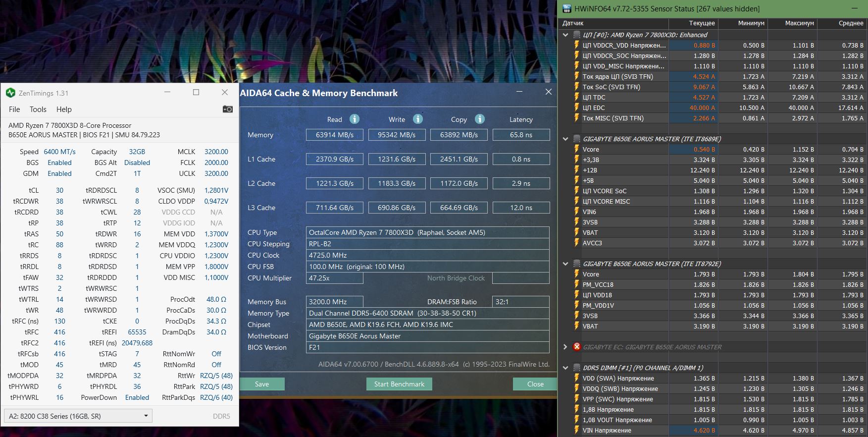Click the red error icon on GIGABYTE EC group
Image resolution: width=868 pixels, height=437 pixels.
pyautogui.click(x=577, y=347)
